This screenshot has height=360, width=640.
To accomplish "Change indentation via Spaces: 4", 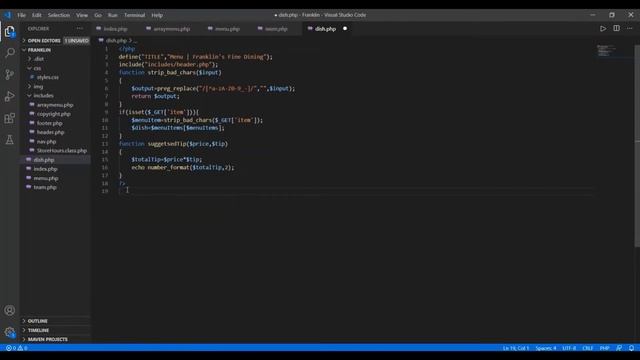I will (x=546, y=348).
